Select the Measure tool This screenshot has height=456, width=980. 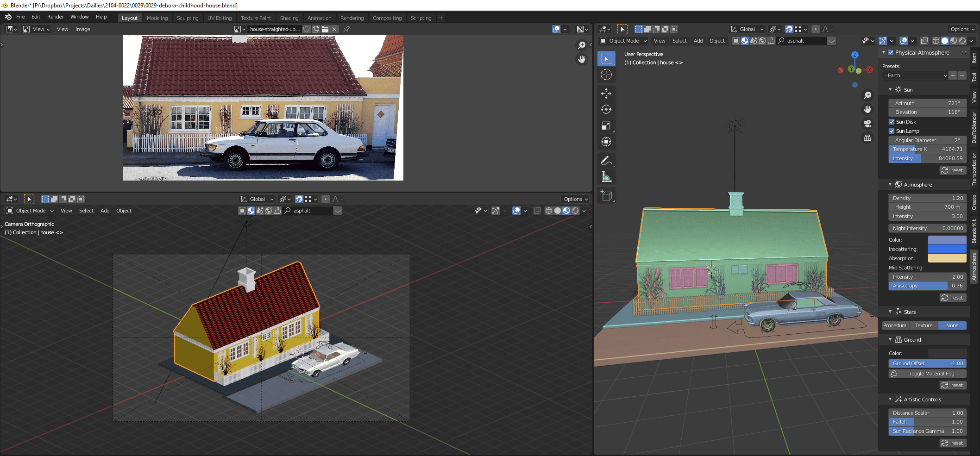pyautogui.click(x=606, y=177)
